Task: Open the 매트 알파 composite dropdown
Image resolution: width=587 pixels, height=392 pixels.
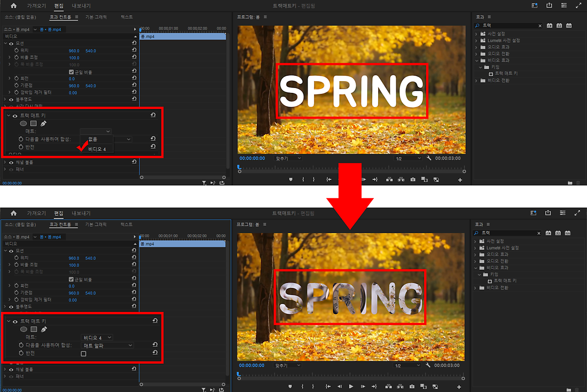Action: (x=107, y=346)
